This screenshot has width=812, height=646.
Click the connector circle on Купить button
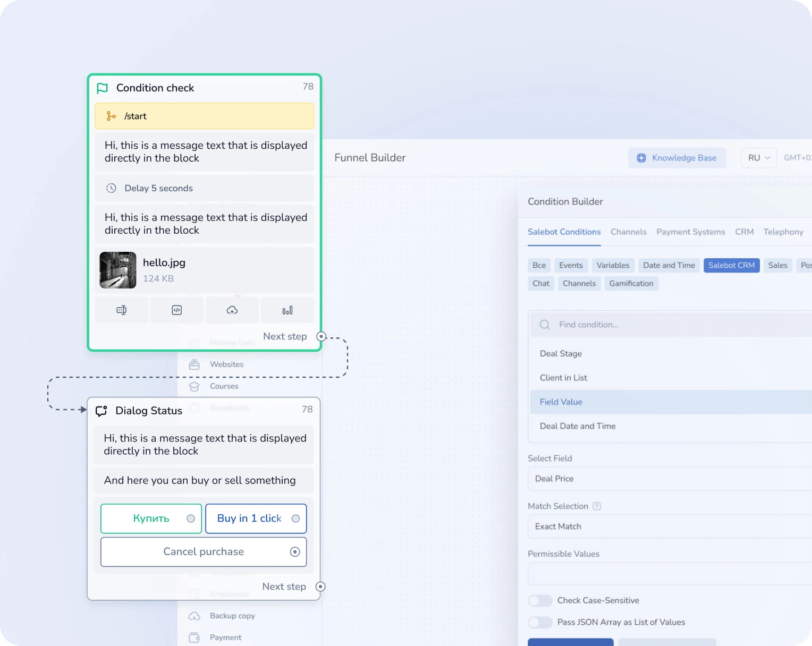point(191,518)
